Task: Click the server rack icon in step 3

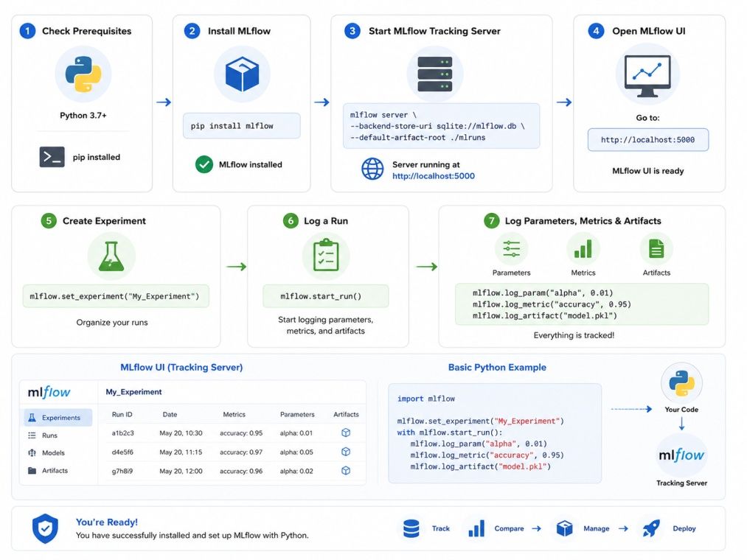Action: [x=435, y=74]
